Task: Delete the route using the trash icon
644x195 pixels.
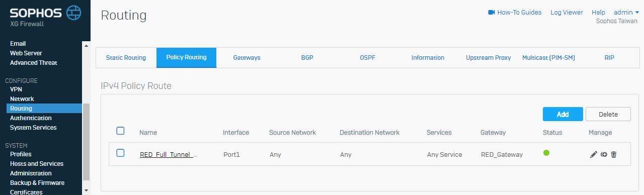Action: [614, 155]
